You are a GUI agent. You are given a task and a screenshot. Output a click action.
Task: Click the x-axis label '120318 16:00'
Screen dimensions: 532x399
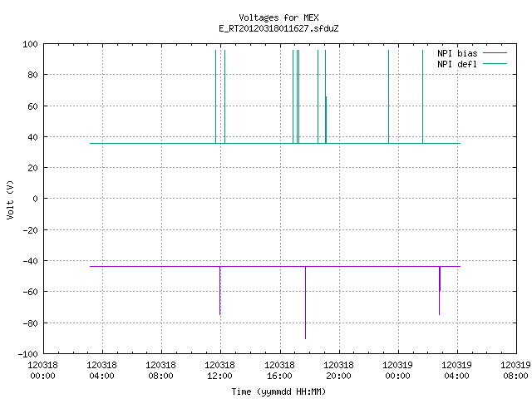click(279, 371)
